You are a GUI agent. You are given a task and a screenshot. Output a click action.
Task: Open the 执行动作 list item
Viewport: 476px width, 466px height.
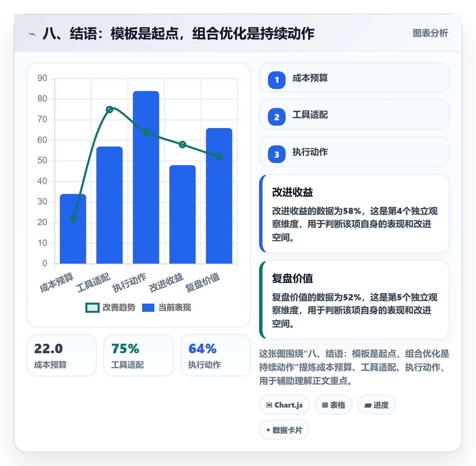(354, 152)
